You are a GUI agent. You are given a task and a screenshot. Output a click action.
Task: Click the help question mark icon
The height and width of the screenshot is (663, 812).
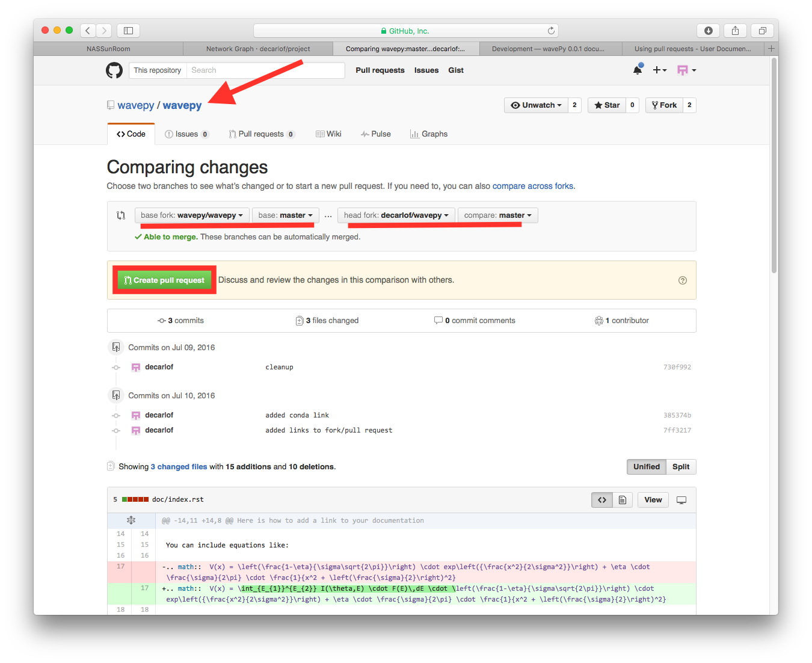pyautogui.click(x=683, y=280)
